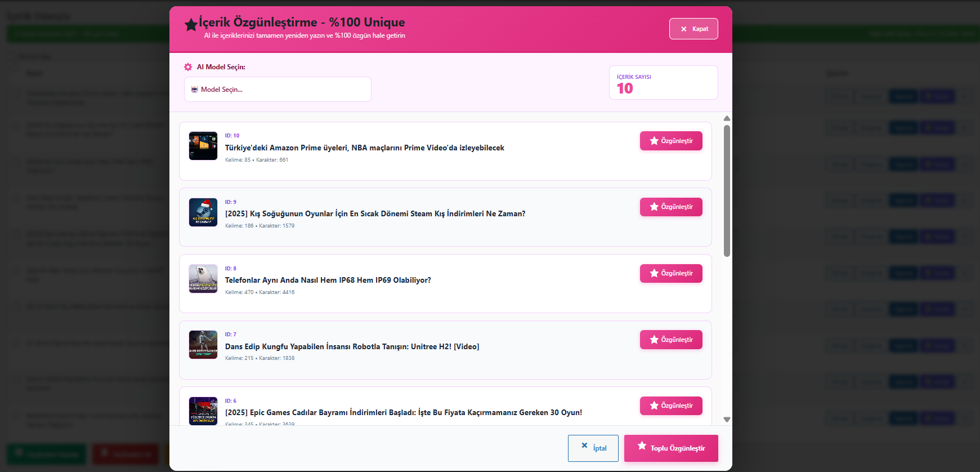Click the list scrollbar down arrow
The height and width of the screenshot is (472, 980).
click(727, 419)
